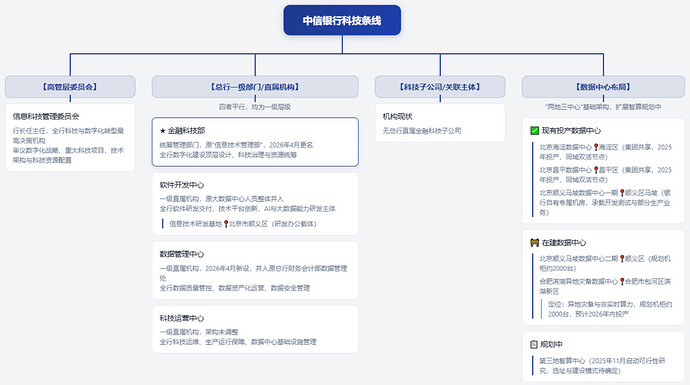Click the 现有投产数据中心 section title
690x385 pixels.
[571, 131]
